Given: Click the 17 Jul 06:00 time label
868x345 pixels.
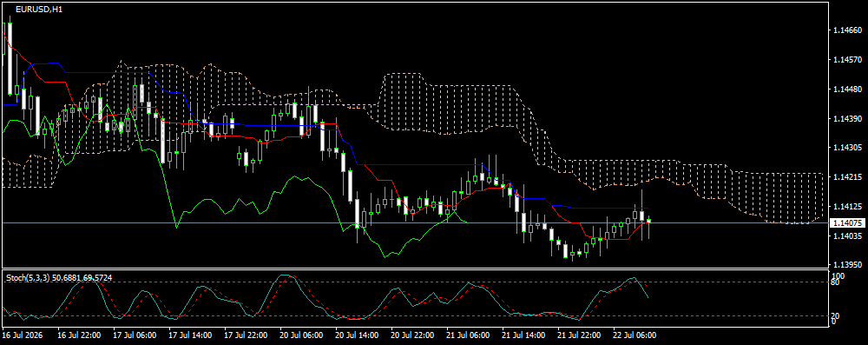Looking at the screenshot, I should pos(135,335).
